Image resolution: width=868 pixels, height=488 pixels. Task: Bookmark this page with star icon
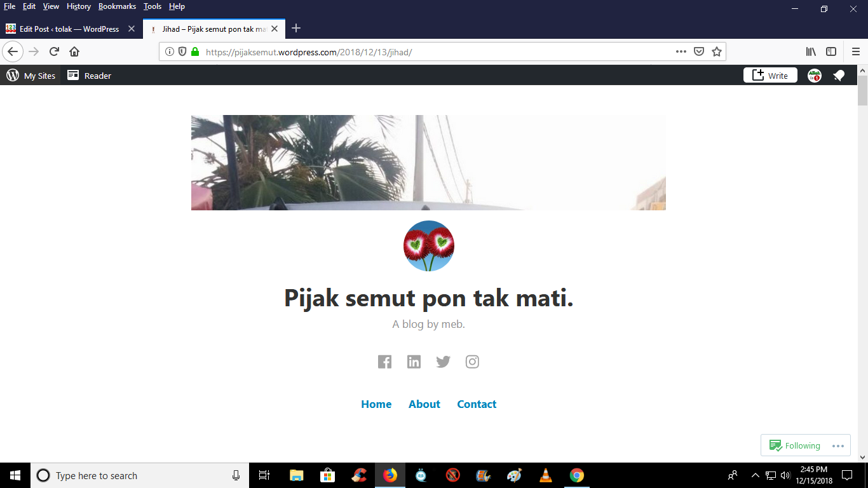pos(717,52)
